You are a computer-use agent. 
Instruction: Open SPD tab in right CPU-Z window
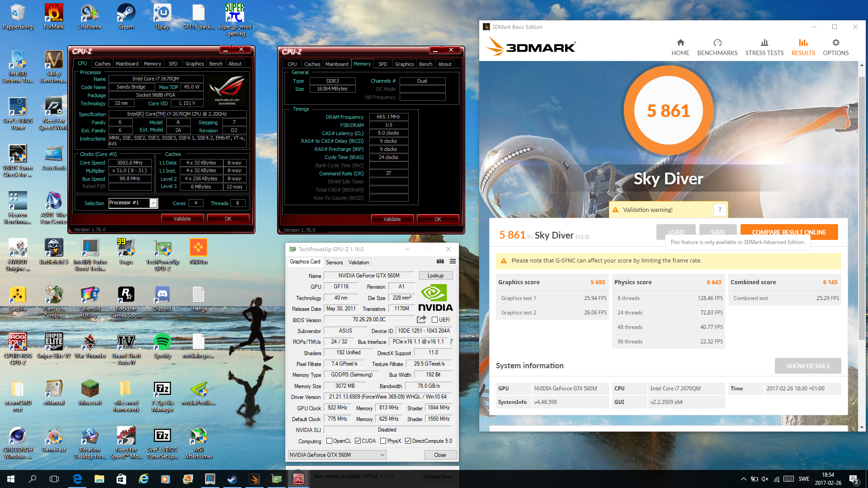click(x=382, y=64)
